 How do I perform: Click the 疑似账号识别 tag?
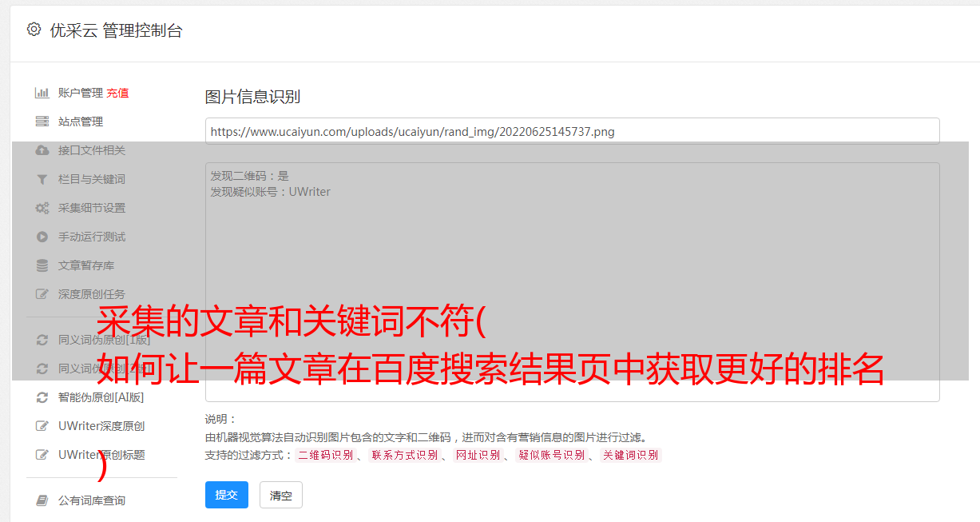pyautogui.click(x=551, y=455)
